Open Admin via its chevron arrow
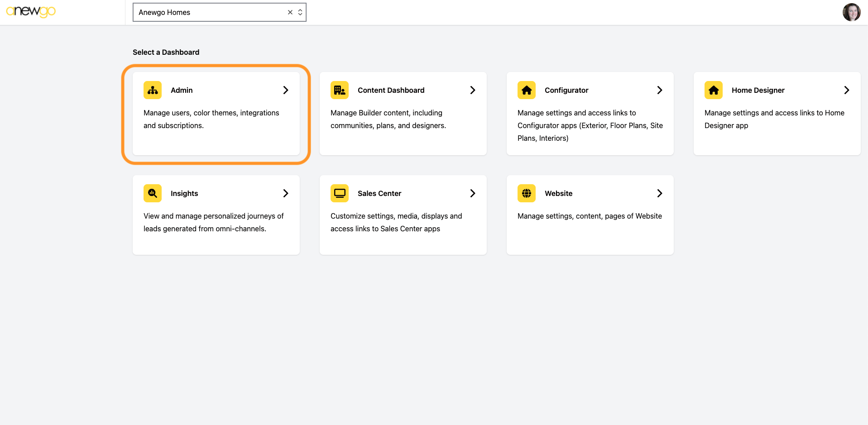The height and width of the screenshot is (425, 868). coord(286,90)
